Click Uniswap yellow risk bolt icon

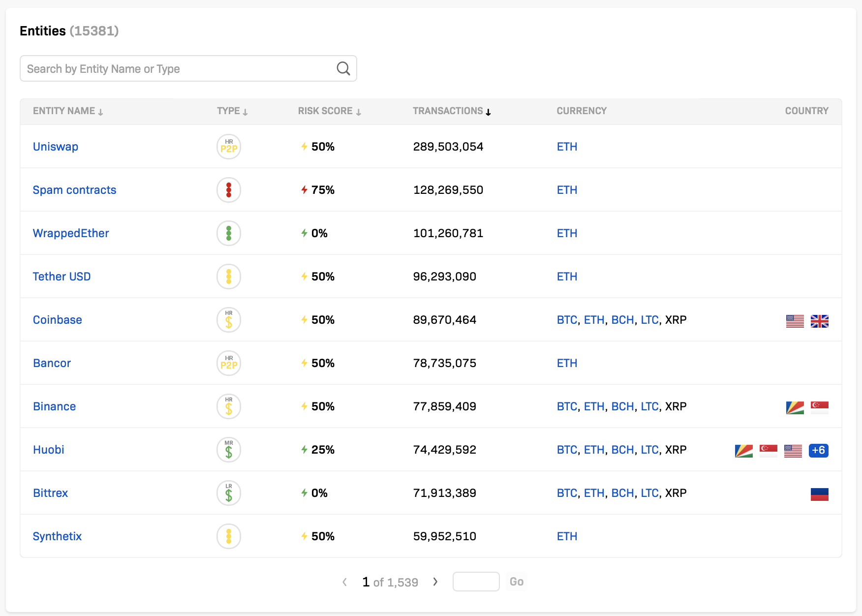tap(305, 147)
